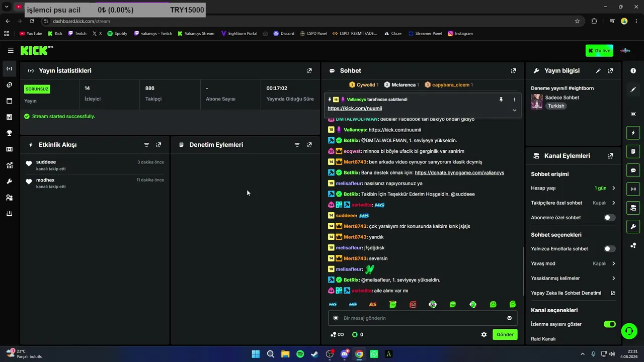This screenshot has height=362, width=644.
Task: Open the growth chart icon in left sidebar
Action: [10, 165]
